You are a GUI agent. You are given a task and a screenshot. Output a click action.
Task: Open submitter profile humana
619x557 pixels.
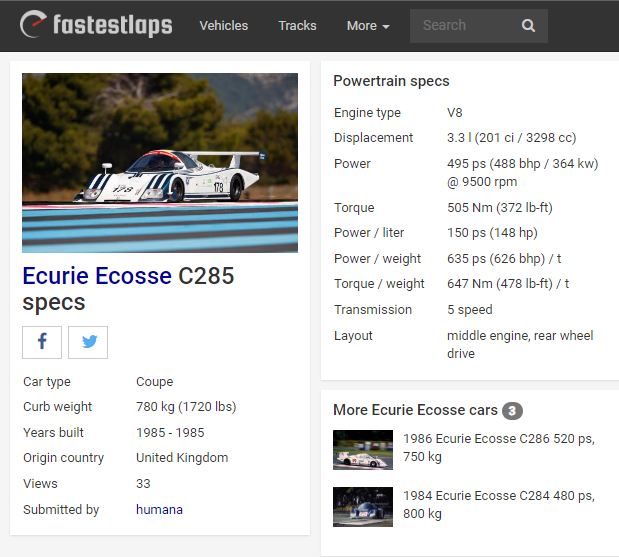(159, 509)
